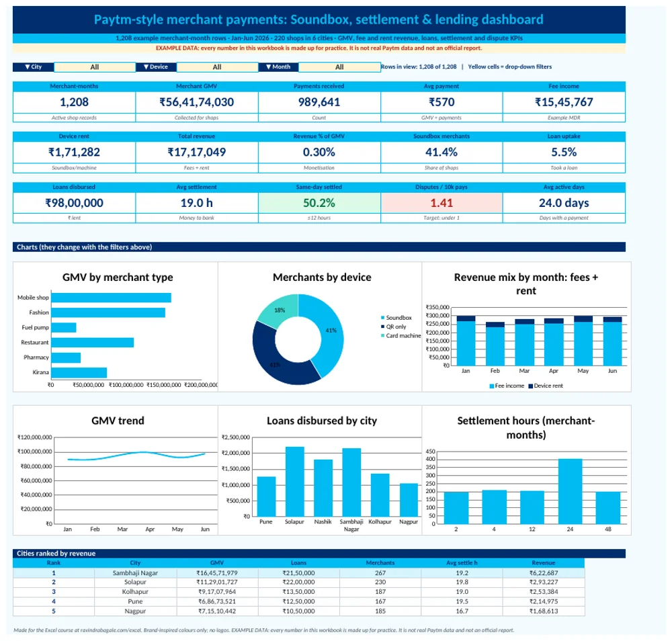Select the GMV by merchant type chart title
Screen dimensions: 672x641
click(x=118, y=277)
